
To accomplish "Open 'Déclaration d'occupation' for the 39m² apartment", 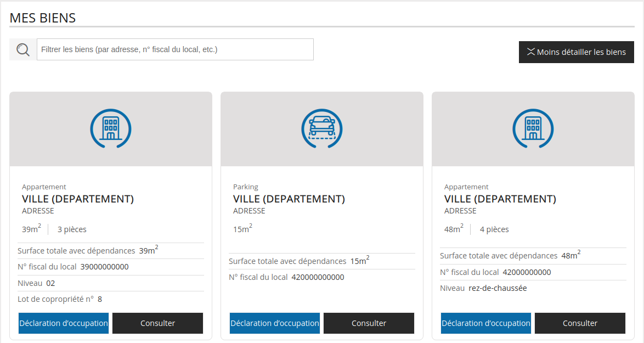I will (64, 323).
